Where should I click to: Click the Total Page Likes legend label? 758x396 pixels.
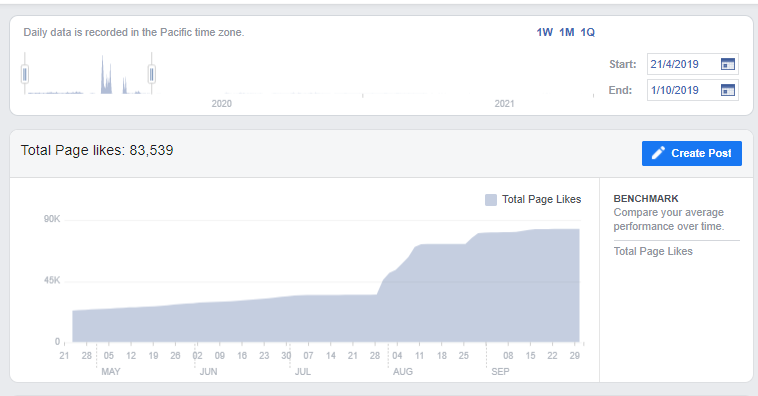pos(541,199)
